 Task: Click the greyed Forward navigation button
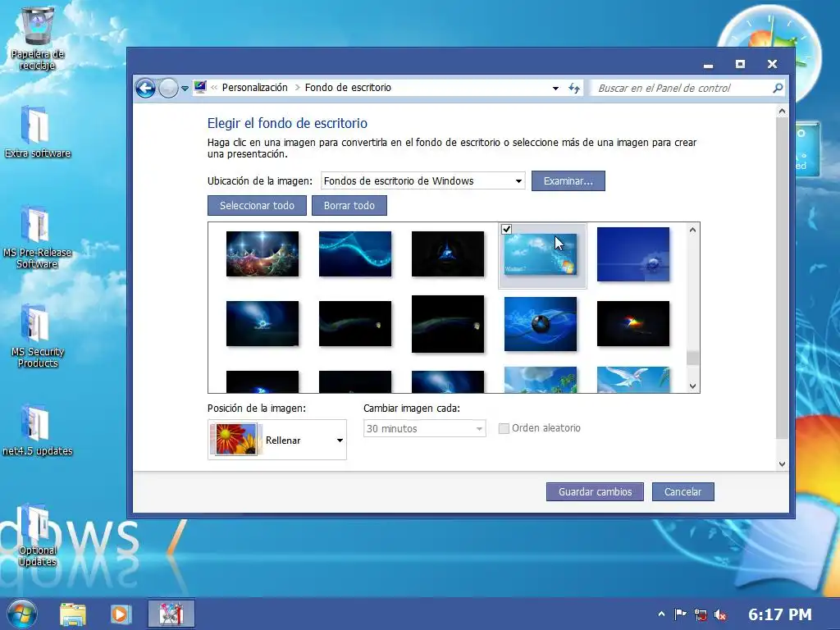[x=168, y=88]
